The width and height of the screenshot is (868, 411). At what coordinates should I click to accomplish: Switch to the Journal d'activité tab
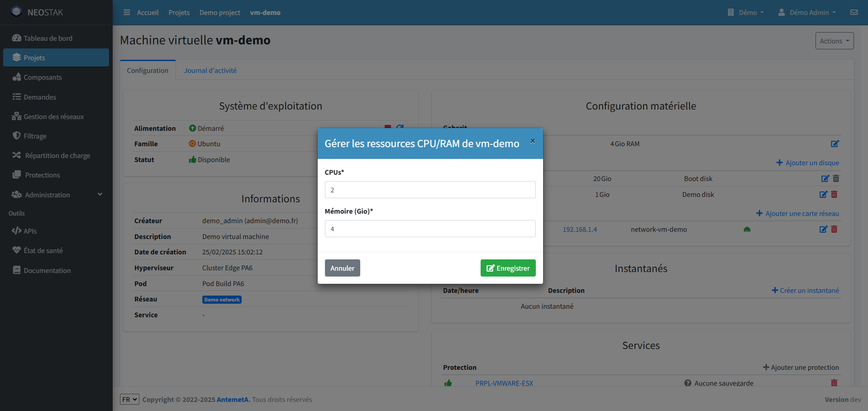[x=210, y=71]
